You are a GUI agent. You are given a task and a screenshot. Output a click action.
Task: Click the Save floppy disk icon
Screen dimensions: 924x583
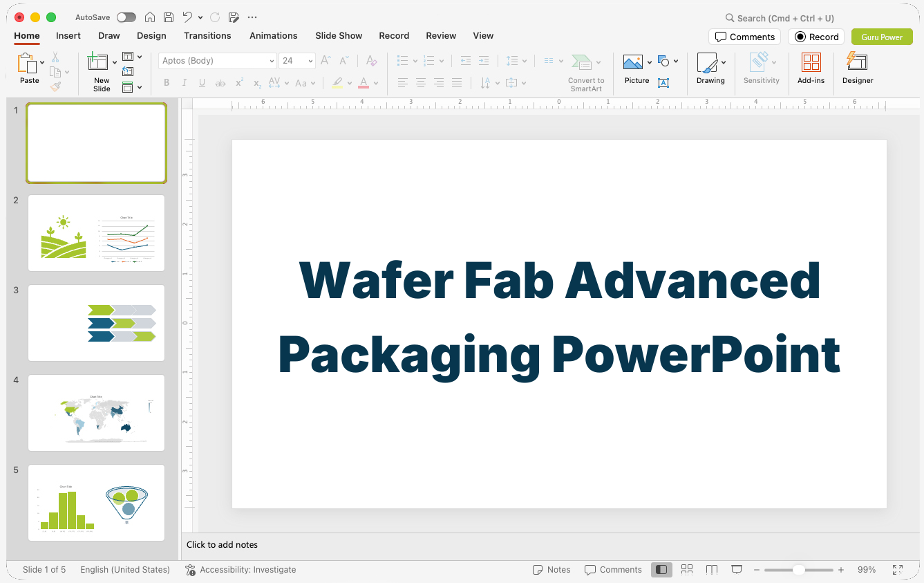169,17
